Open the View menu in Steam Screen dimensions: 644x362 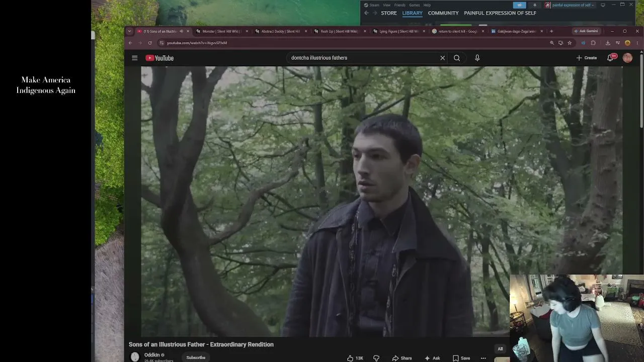coord(386,5)
